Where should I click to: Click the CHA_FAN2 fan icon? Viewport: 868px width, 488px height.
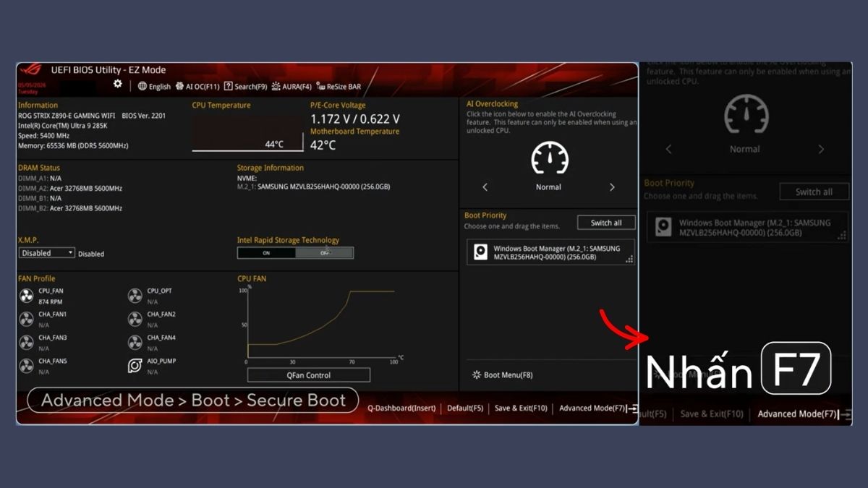click(x=135, y=319)
